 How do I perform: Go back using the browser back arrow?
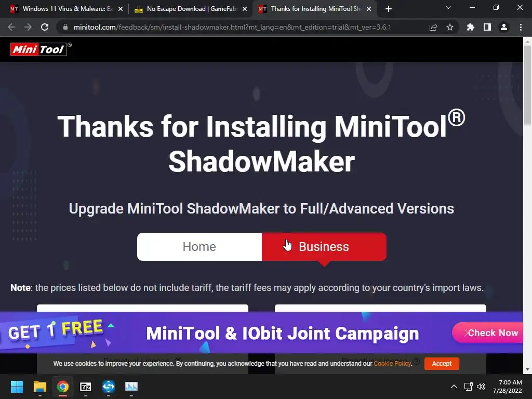click(x=11, y=27)
